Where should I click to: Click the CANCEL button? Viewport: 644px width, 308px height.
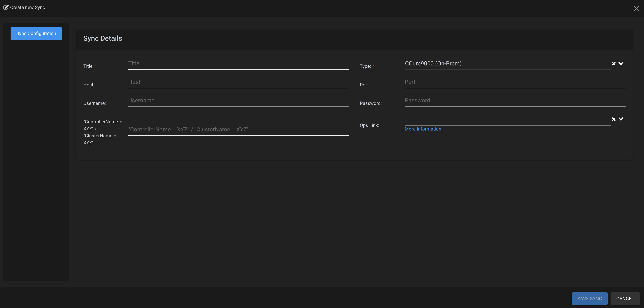coord(625,298)
